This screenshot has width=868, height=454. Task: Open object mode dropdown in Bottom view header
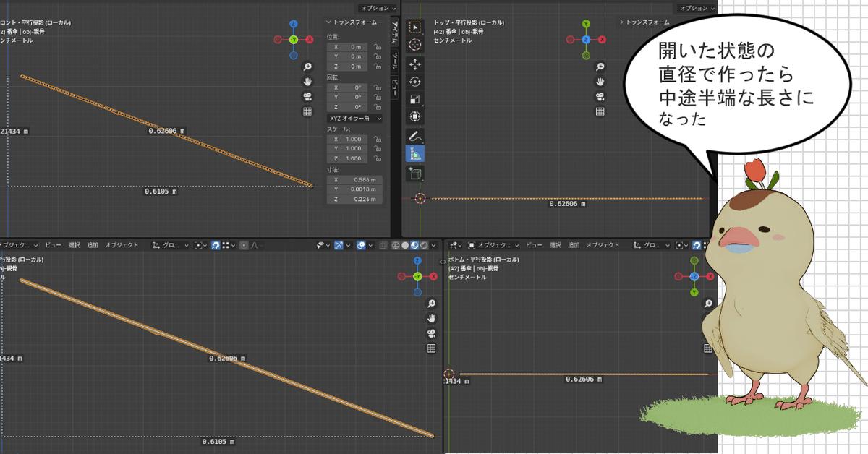pos(493,245)
